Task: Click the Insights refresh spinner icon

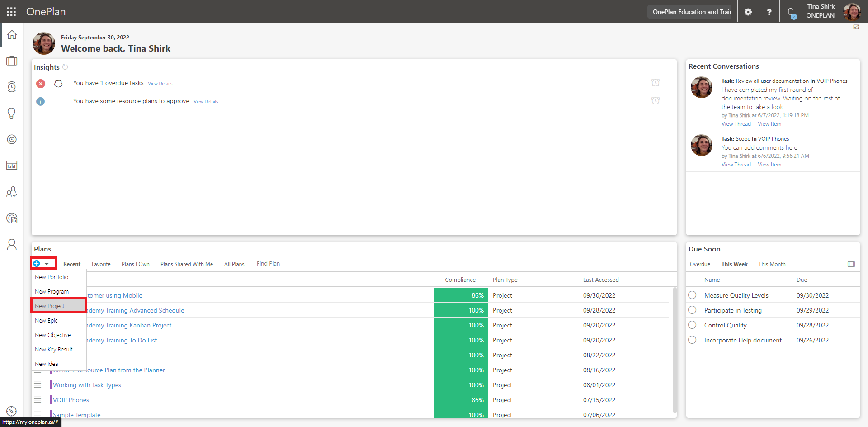Action: (x=65, y=67)
